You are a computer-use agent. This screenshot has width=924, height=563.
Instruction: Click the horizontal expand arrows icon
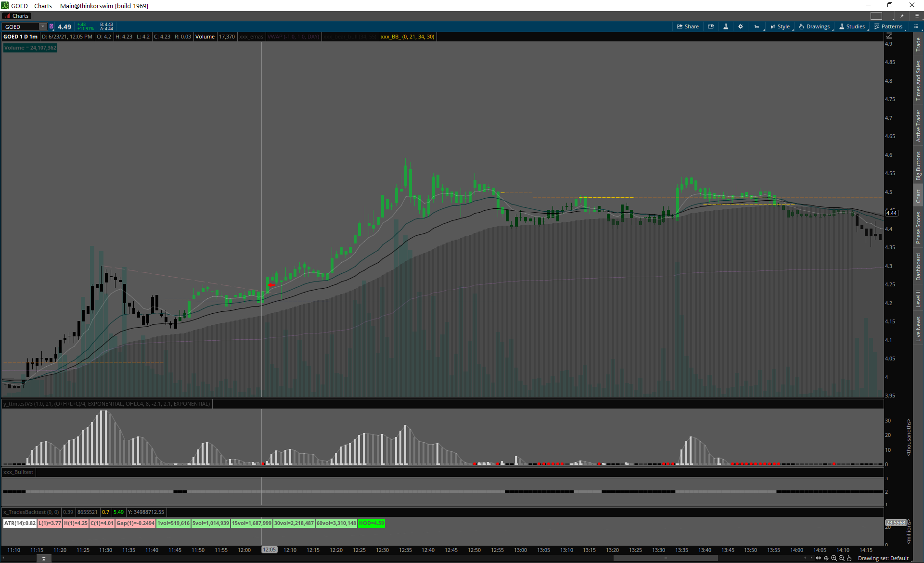click(x=819, y=558)
